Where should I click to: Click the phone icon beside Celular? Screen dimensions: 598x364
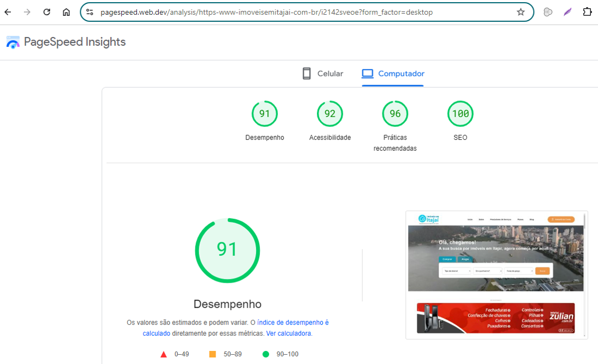pos(306,73)
